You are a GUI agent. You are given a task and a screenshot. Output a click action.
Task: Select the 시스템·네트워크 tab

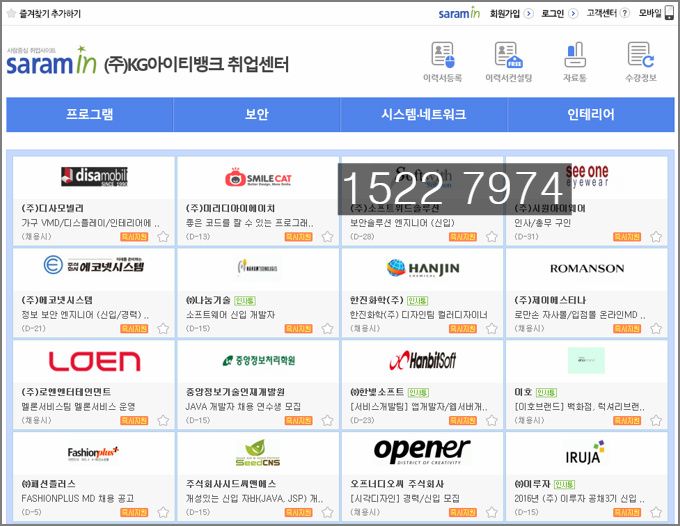click(424, 114)
